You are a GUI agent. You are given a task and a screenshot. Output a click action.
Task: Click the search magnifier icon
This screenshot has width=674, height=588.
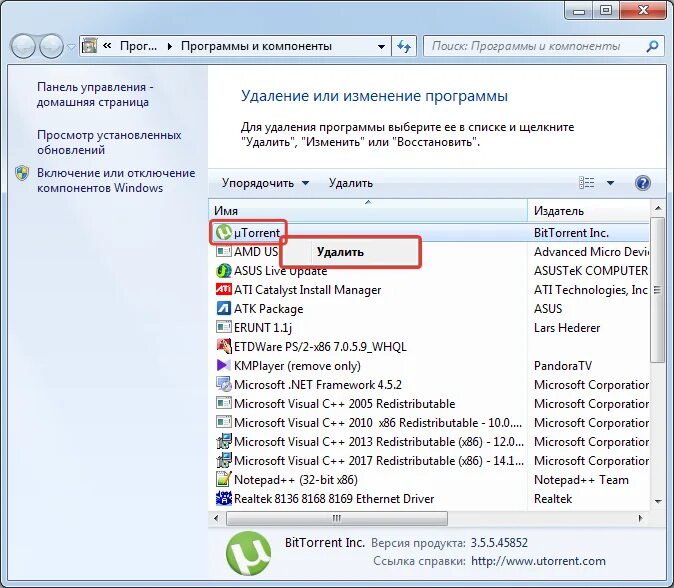(652, 46)
